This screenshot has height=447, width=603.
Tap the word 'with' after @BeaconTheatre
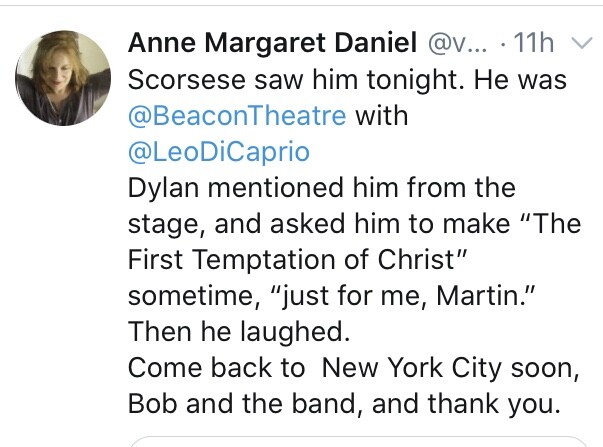point(381,116)
